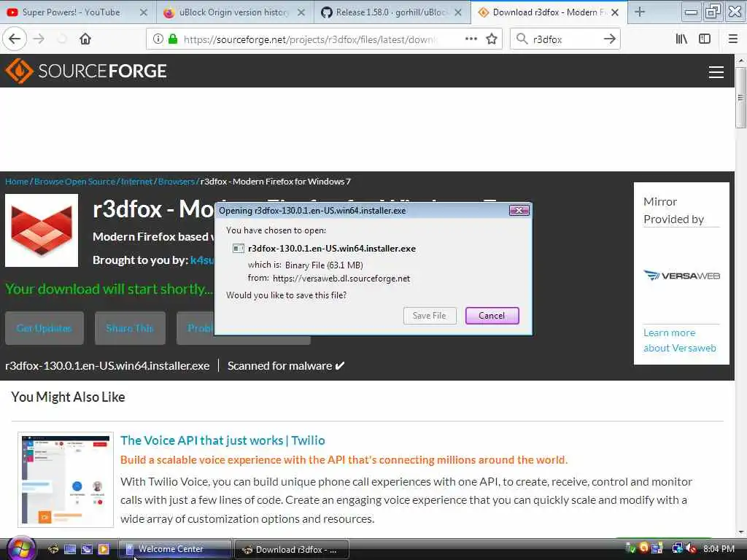This screenshot has width=747, height=560.
Task: Click the page vertical scrollbar thumb
Action: coord(740,98)
